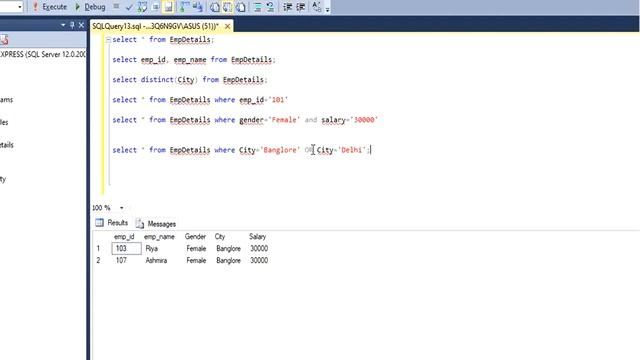Image resolution: width=640 pixels, height=360 pixels.
Task: Toggle IntelliSense Enabled icon
Action: [168, 7]
